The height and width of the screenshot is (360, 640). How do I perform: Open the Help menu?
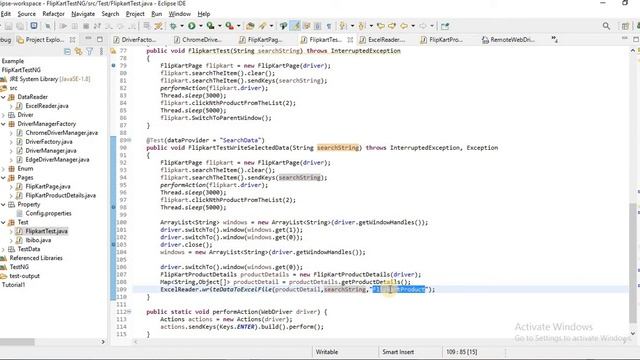coord(204,14)
